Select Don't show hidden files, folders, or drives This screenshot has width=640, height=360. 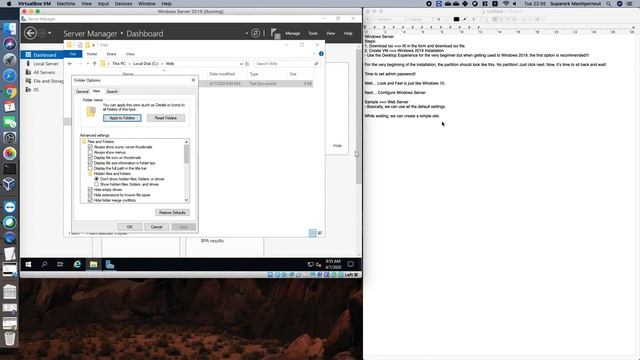point(96,179)
